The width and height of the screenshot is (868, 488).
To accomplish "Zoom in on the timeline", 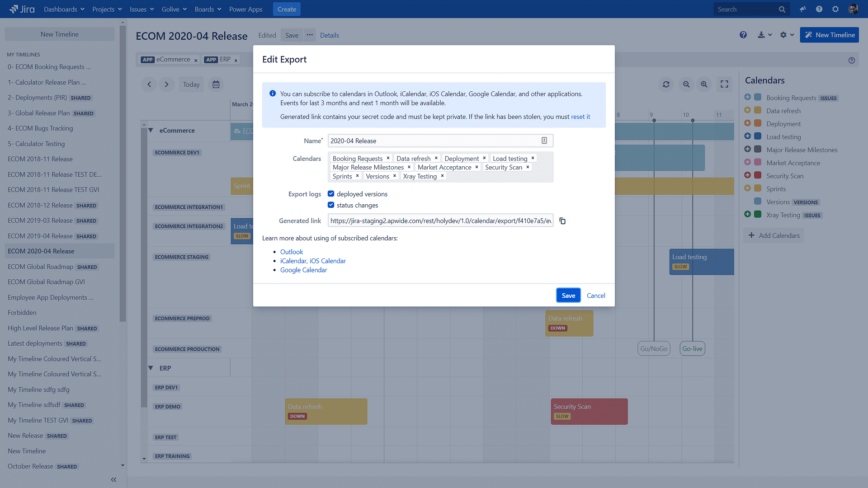I will [x=704, y=84].
